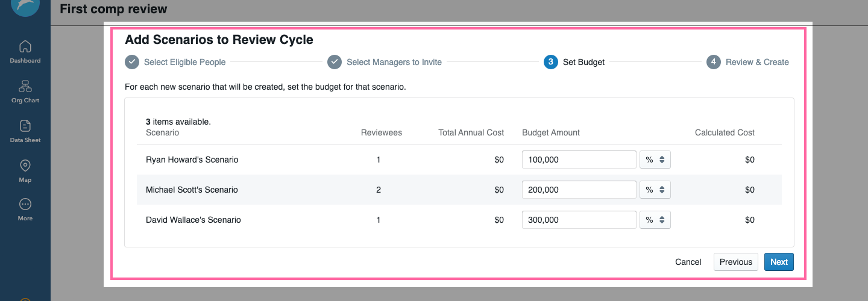Go to step 4 Review & Create
Viewport: 868px width, 301px height.
tap(747, 62)
